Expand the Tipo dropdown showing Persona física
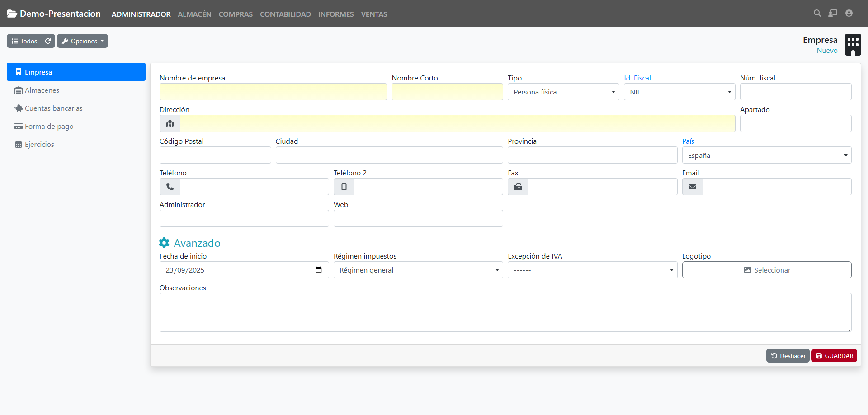The width and height of the screenshot is (868, 415). tap(563, 92)
